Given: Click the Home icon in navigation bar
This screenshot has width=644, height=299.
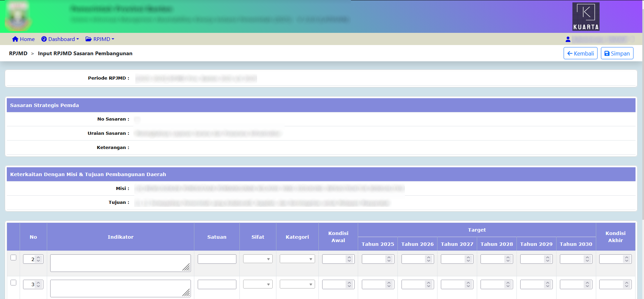Looking at the screenshot, I should 15,39.
